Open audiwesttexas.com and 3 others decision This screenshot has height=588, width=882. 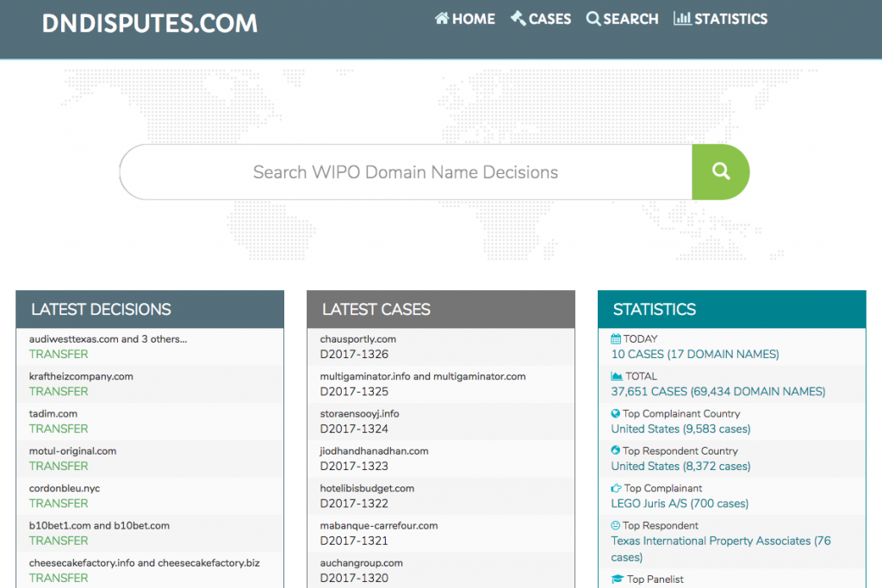tap(108, 339)
